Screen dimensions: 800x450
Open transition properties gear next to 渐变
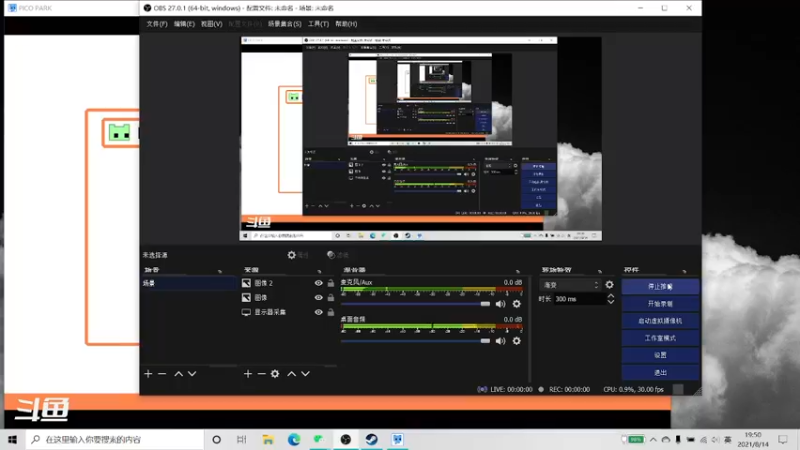[609, 285]
